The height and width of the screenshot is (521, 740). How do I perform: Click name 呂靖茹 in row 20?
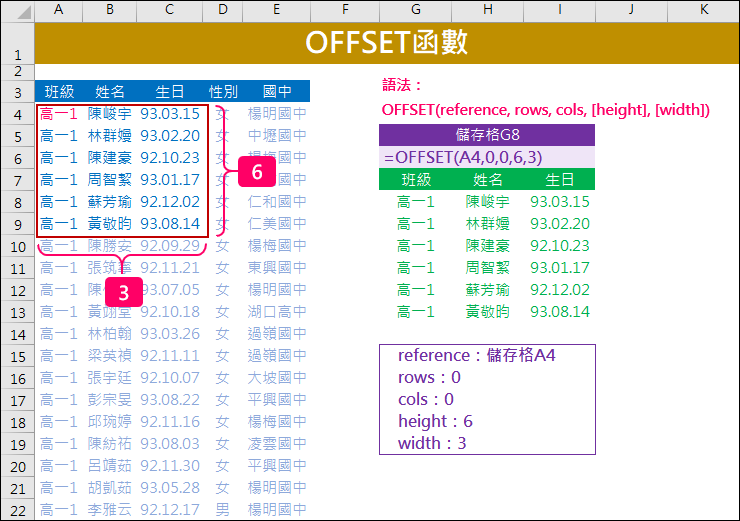tap(109, 466)
